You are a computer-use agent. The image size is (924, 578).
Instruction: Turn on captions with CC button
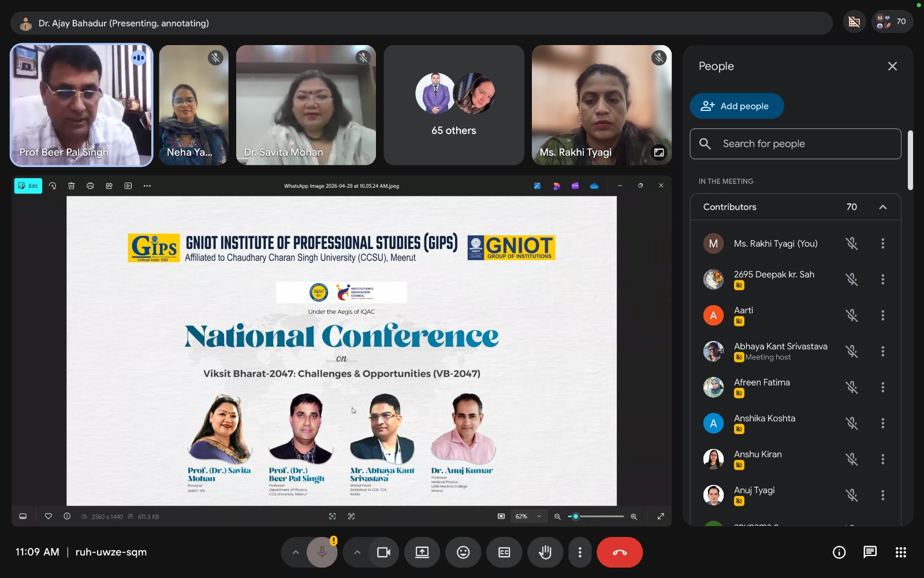tap(504, 553)
